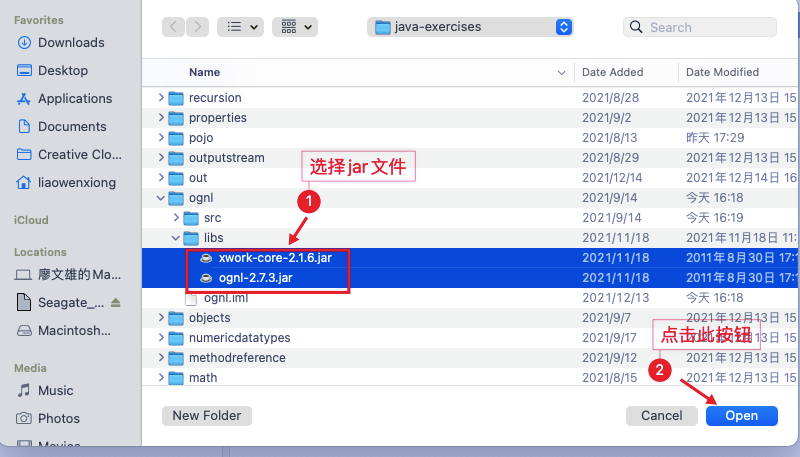This screenshot has width=800, height=457.
Task: Expand the pojo folder
Action: click(161, 138)
